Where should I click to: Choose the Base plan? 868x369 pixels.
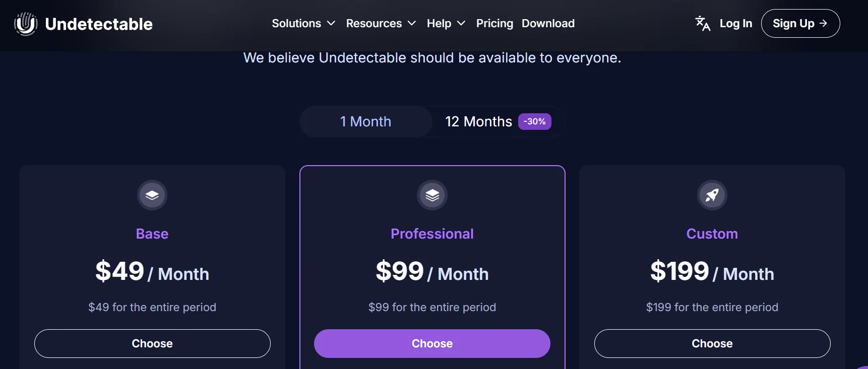click(152, 343)
